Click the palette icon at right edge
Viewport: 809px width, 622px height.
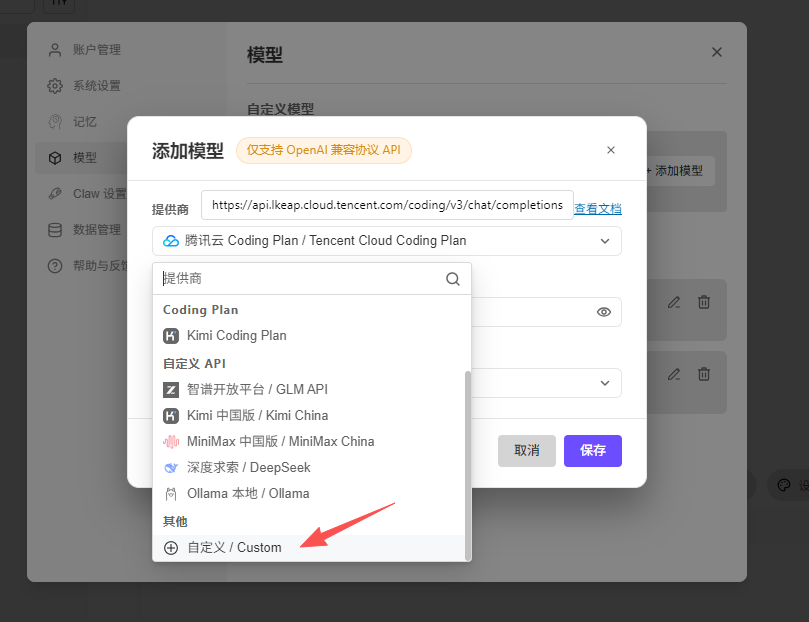click(x=784, y=485)
